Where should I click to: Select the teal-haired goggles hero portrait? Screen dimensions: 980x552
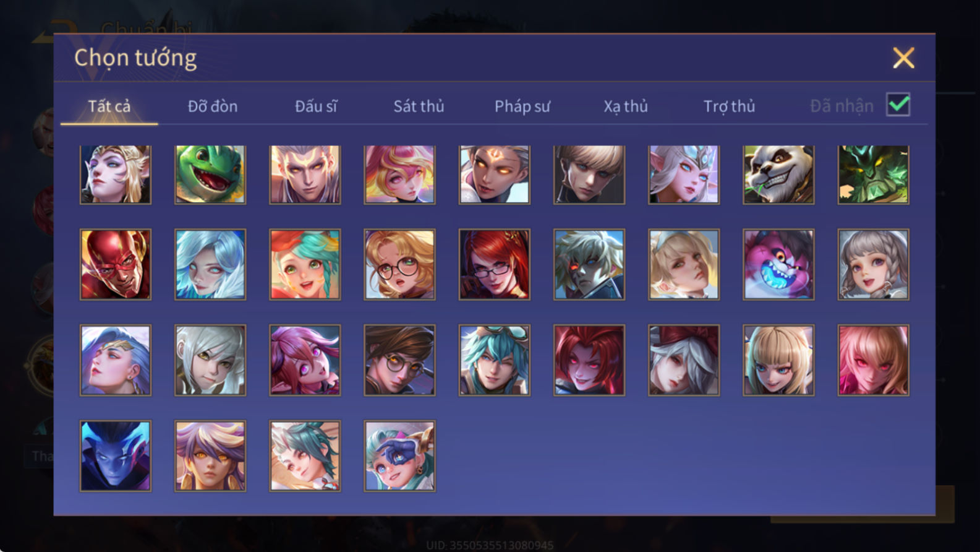coord(494,360)
